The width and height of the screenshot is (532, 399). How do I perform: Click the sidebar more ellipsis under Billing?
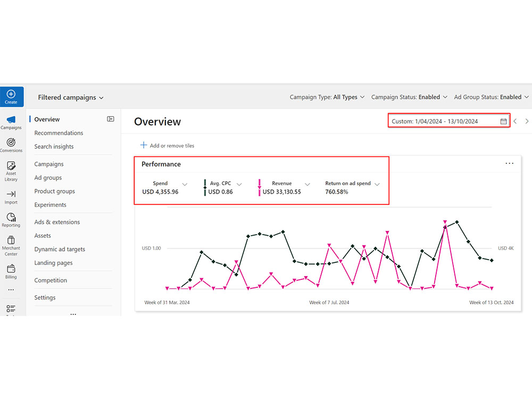pos(11,290)
